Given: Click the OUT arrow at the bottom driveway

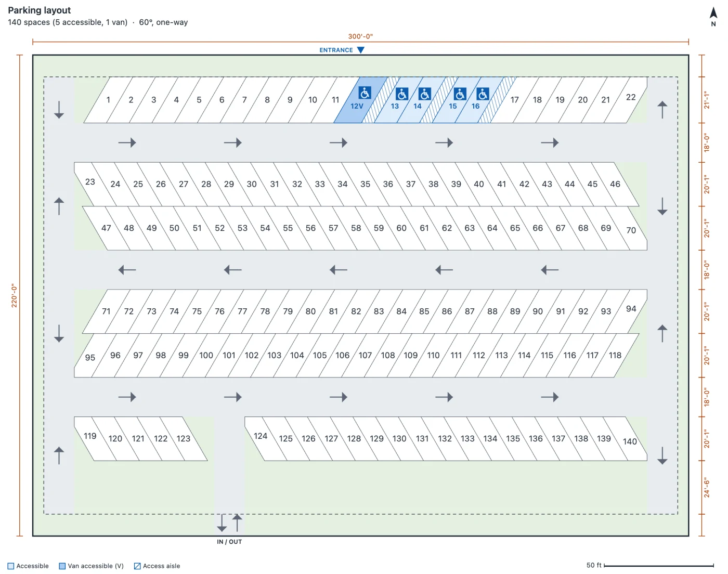Looking at the screenshot, I should pos(237,523).
